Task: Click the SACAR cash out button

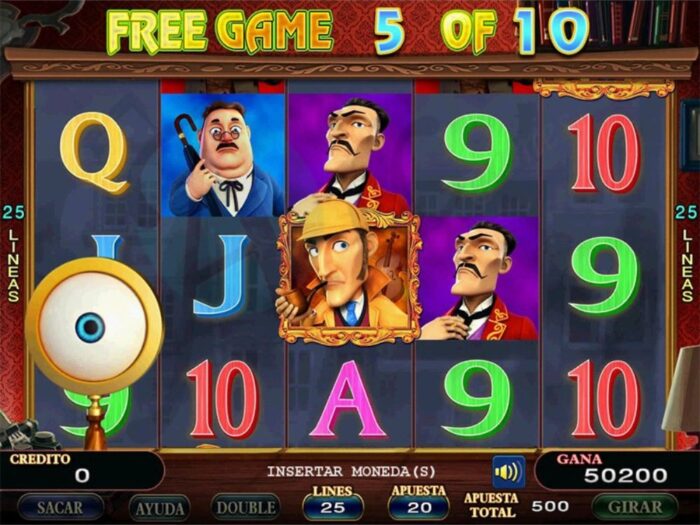Action: [60, 508]
